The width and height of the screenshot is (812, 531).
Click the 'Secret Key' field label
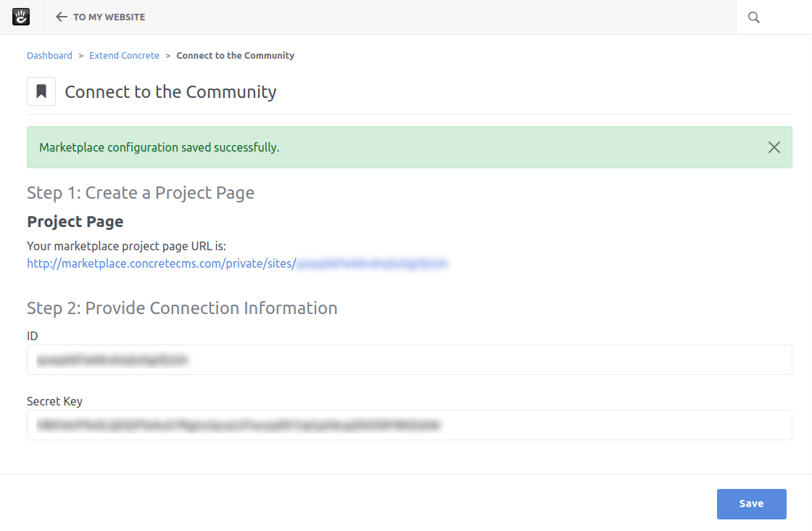click(x=54, y=401)
